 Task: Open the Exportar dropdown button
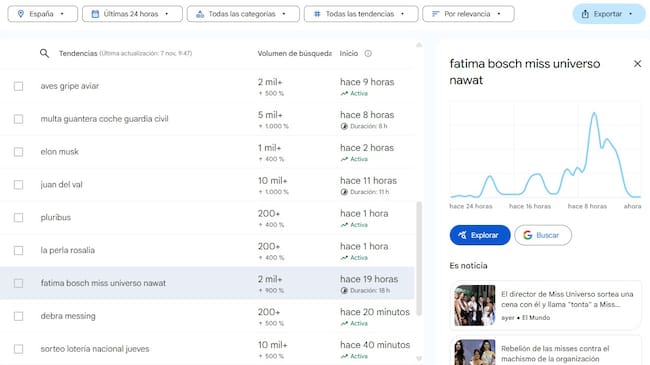coord(609,14)
